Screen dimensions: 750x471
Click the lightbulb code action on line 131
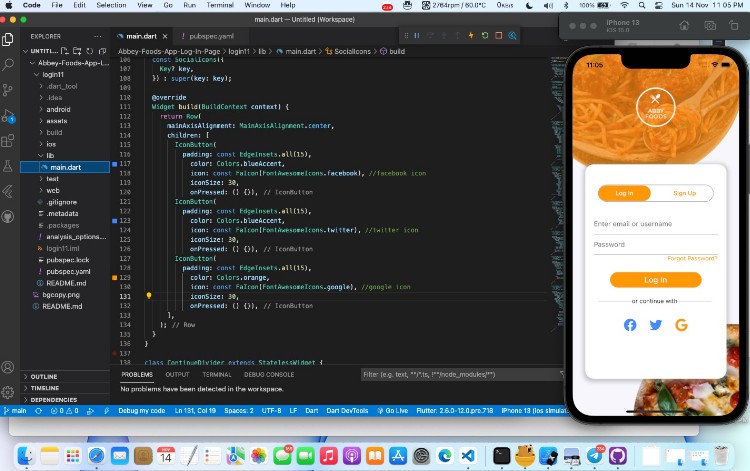coord(149,296)
